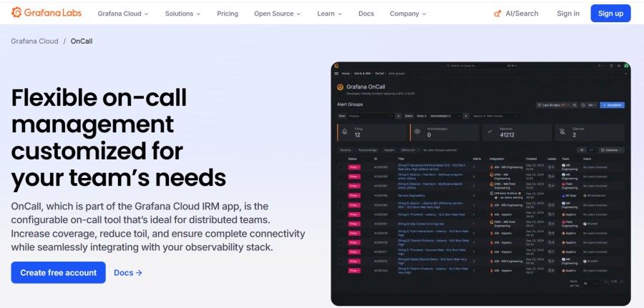Click 'Search or filter results' input in preview
Viewport: 644px width, 308px height.
[x=495, y=116]
